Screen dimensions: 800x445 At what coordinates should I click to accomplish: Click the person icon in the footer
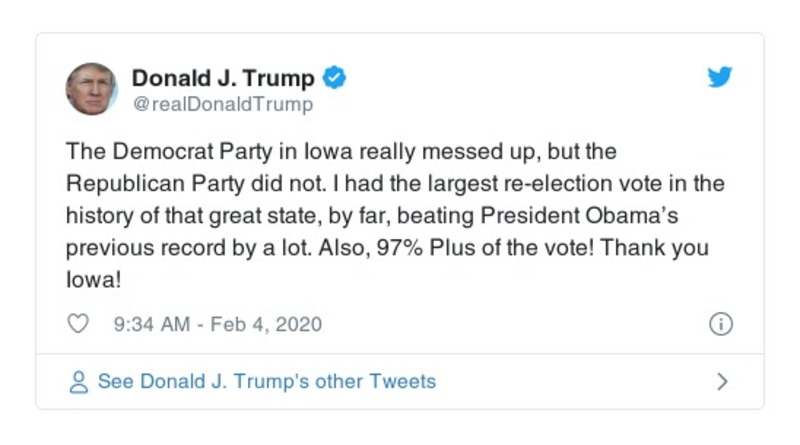79,382
